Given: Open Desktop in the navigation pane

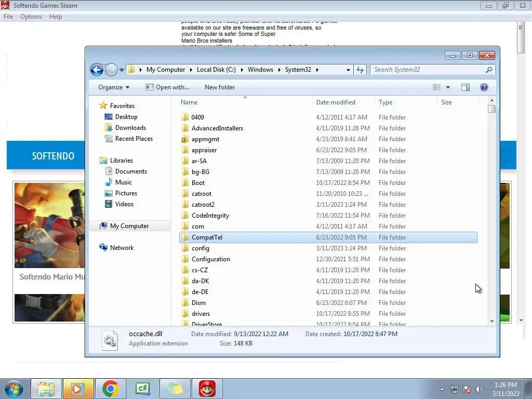Looking at the screenshot, I should pyautogui.click(x=121, y=117).
